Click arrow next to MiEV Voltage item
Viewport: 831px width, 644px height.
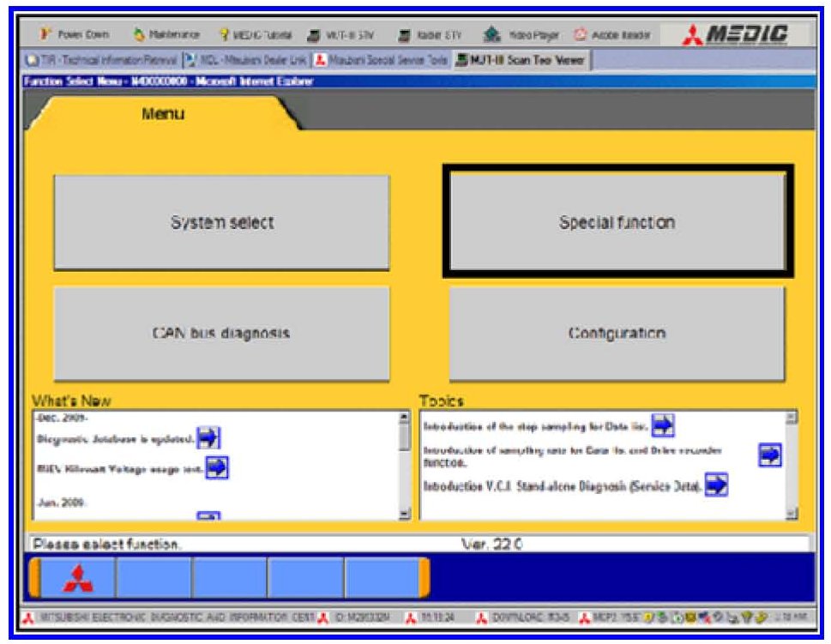(x=217, y=467)
